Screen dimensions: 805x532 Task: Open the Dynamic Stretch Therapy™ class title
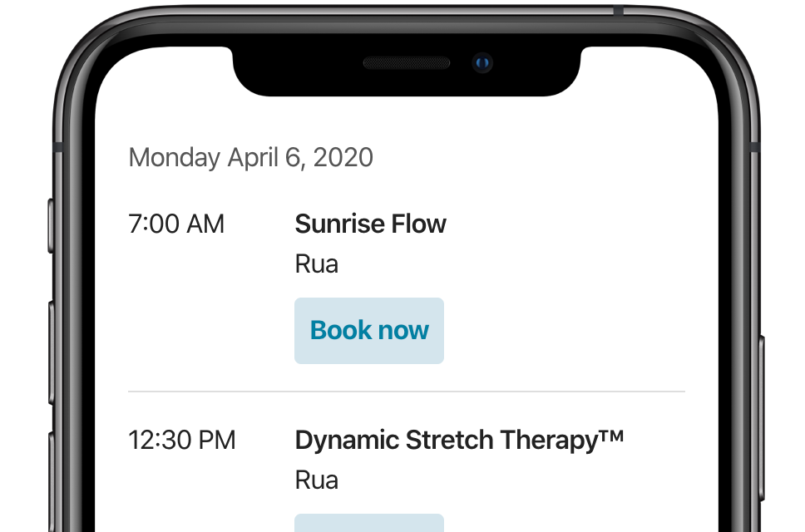459,441
